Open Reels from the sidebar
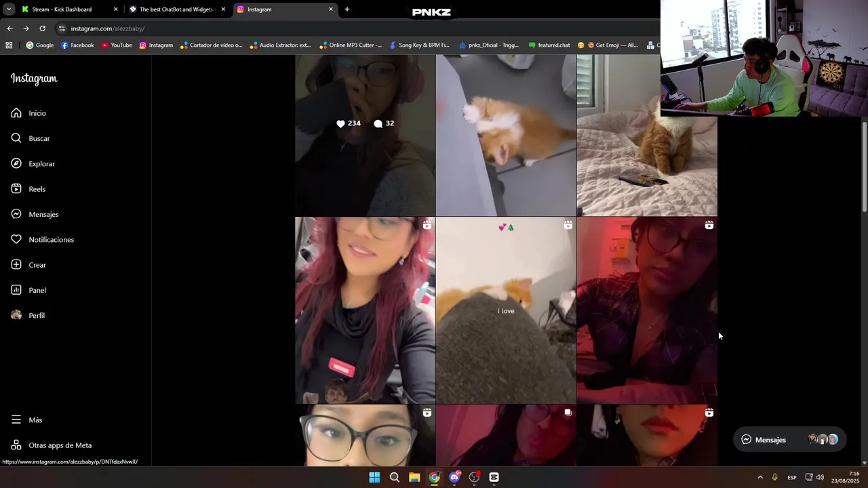The image size is (868, 488). [x=28, y=189]
